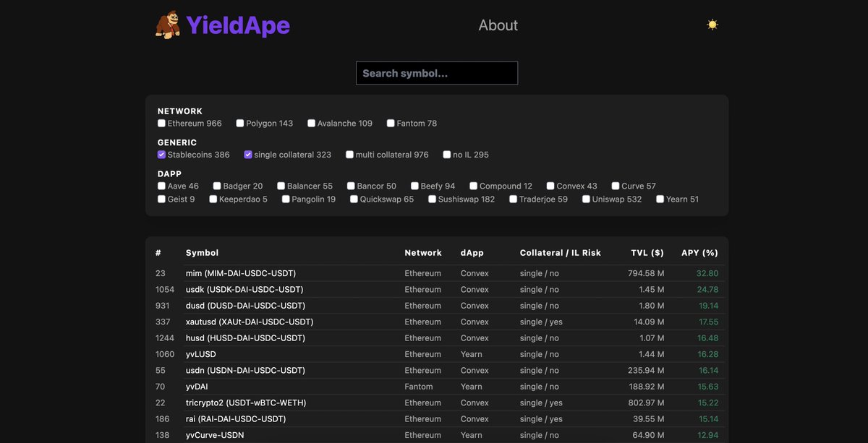This screenshot has width=868, height=443.
Task: Click the Fantom network cell of yvDAI
Action: pos(419,387)
